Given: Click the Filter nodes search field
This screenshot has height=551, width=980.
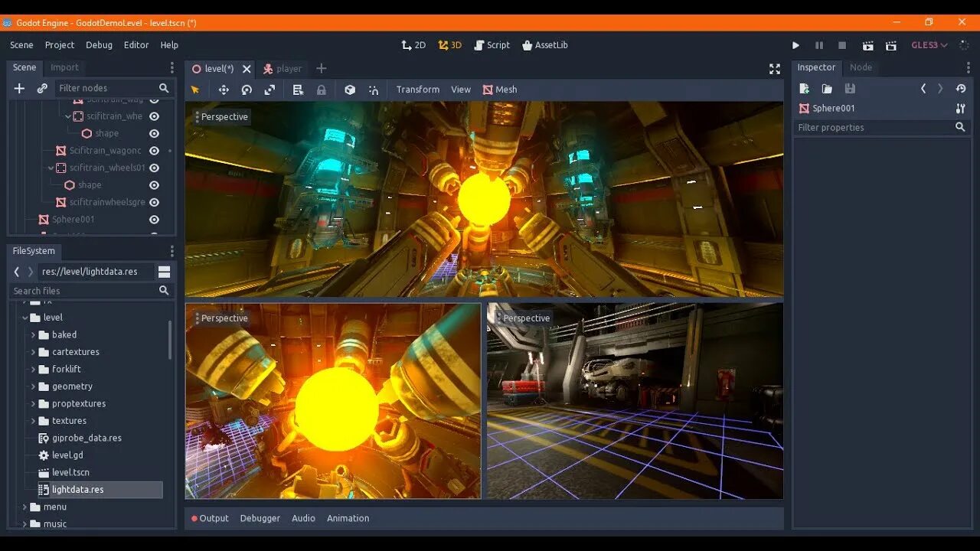Looking at the screenshot, I should point(113,88).
